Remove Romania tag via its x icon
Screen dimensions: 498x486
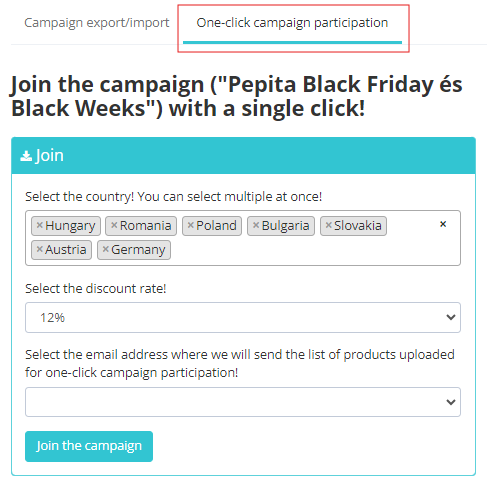tap(114, 225)
